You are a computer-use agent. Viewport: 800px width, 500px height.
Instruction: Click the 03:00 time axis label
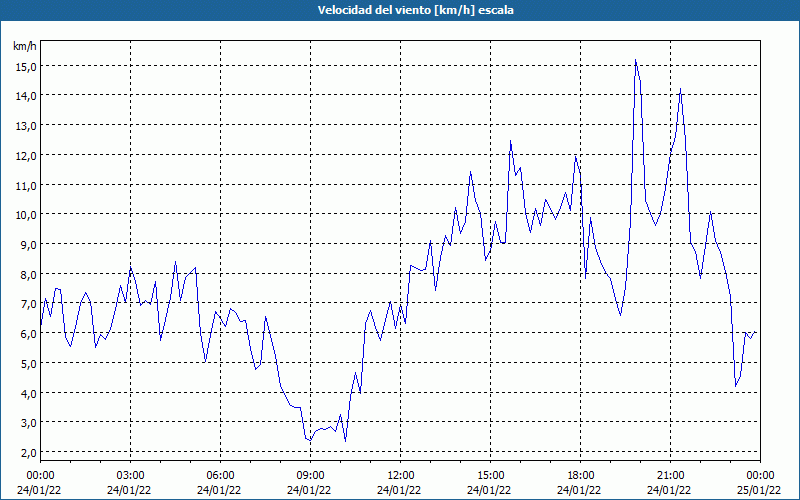tap(131, 476)
